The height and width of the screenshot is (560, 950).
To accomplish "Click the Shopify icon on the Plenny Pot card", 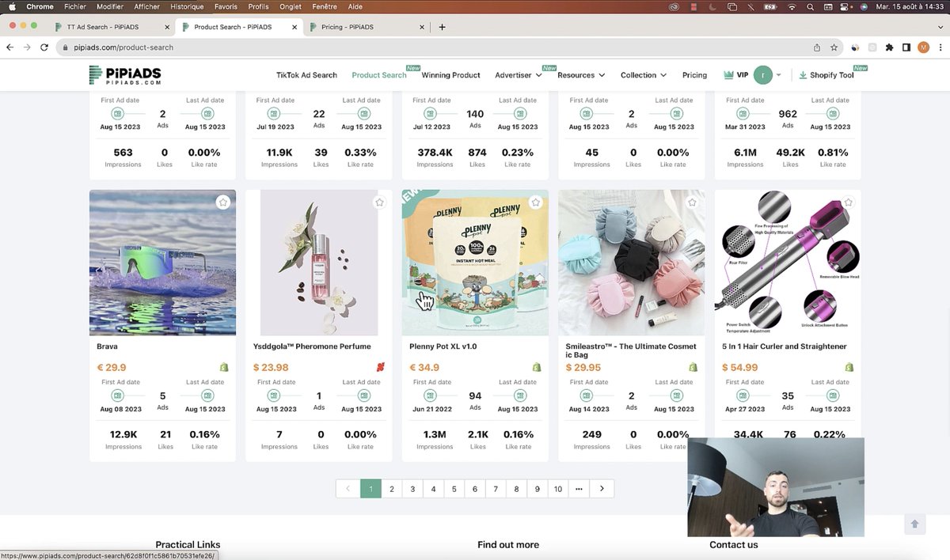I will tap(537, 367).
